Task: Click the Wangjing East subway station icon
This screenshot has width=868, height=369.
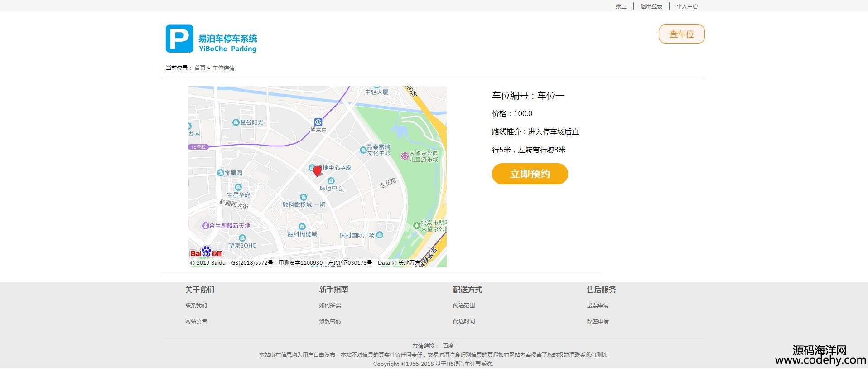Action: click(x=318, y=122)
